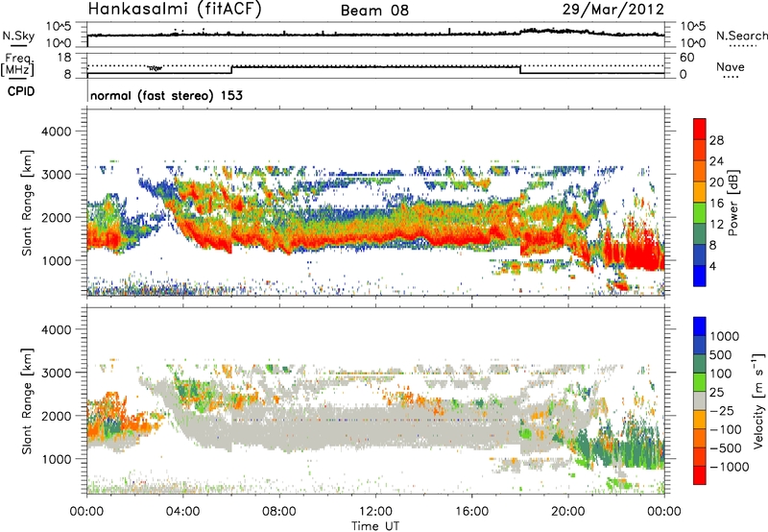Click the 'Time UT' axis title

pos(375,526)
